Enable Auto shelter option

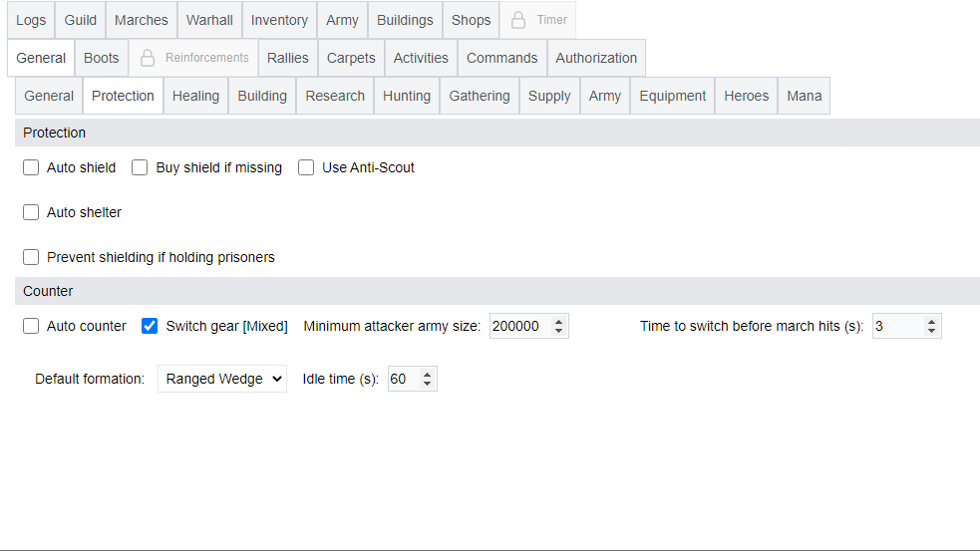click(x=31, y=213)
